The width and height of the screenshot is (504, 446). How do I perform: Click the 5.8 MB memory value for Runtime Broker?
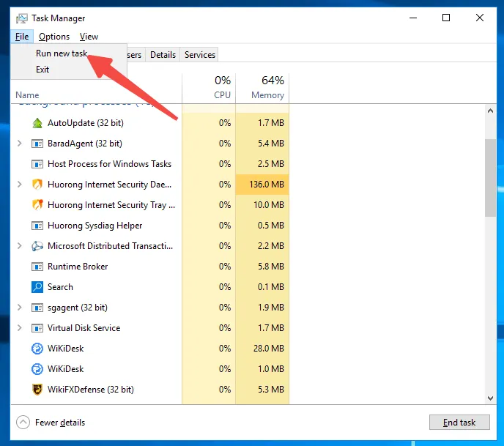[262, 267]
